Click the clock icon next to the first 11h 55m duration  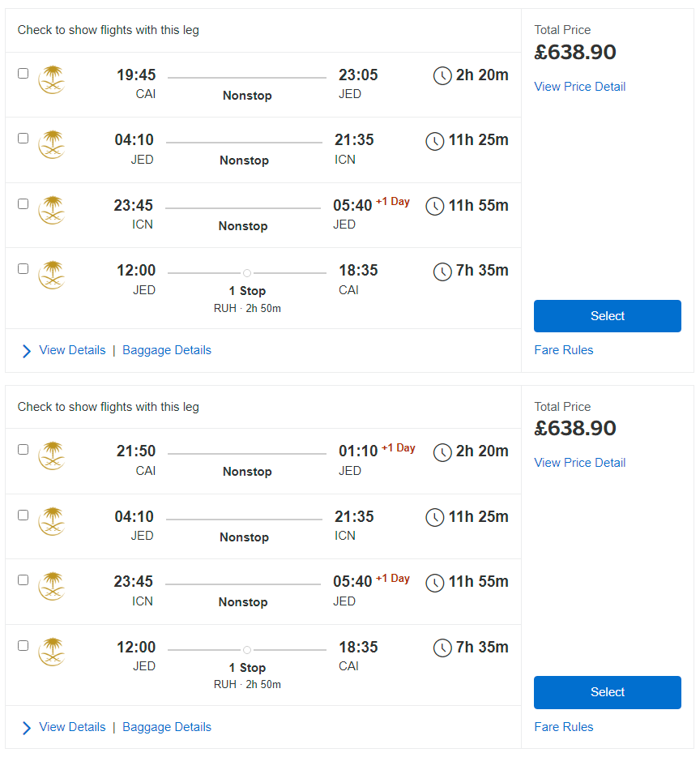click(434, 206)
